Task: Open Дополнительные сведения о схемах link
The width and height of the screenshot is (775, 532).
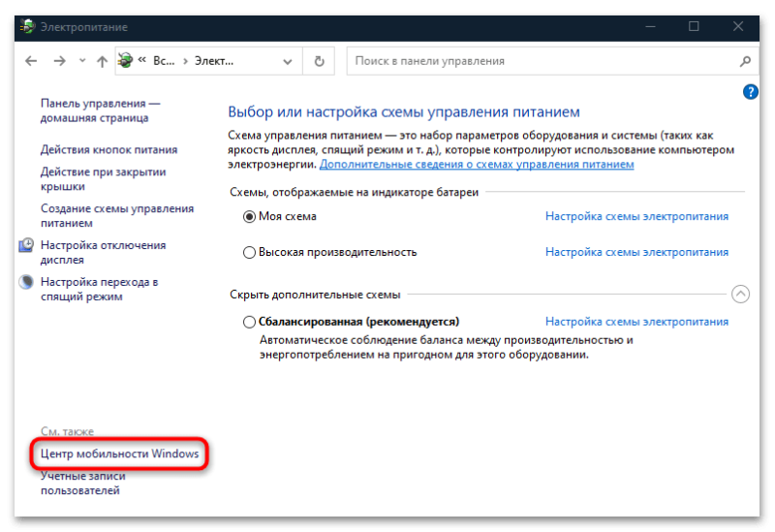Action: (477, 164)
